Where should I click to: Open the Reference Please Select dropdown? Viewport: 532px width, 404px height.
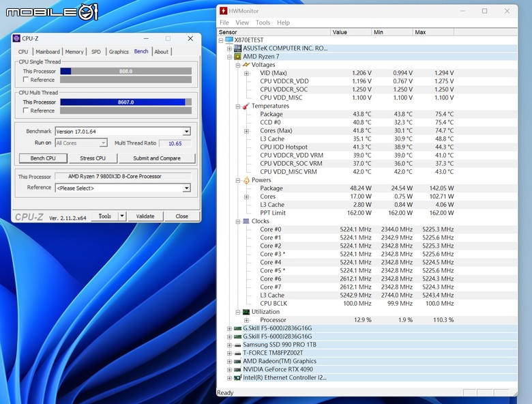pos(187,188)
